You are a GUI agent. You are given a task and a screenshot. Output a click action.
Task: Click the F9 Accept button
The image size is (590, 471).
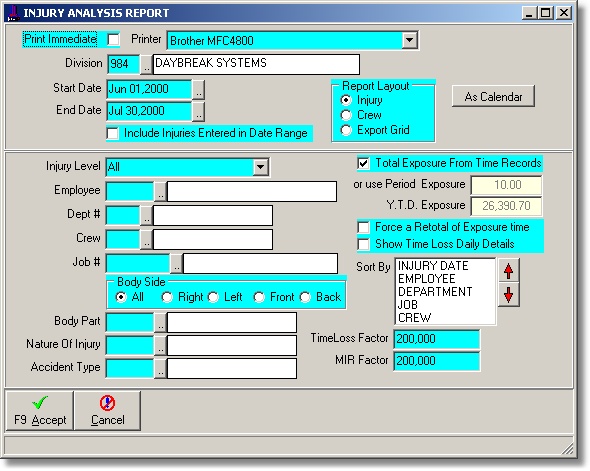point(40,410)
